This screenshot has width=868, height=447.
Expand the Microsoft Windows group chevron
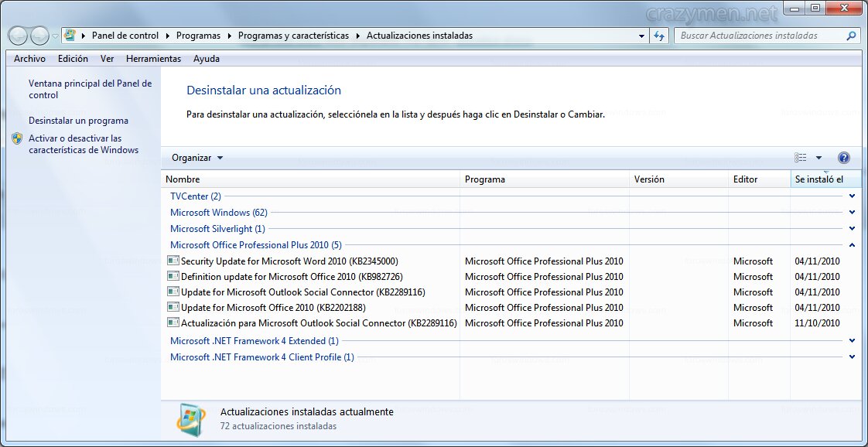pyautogui.click(x=852, y=212)
